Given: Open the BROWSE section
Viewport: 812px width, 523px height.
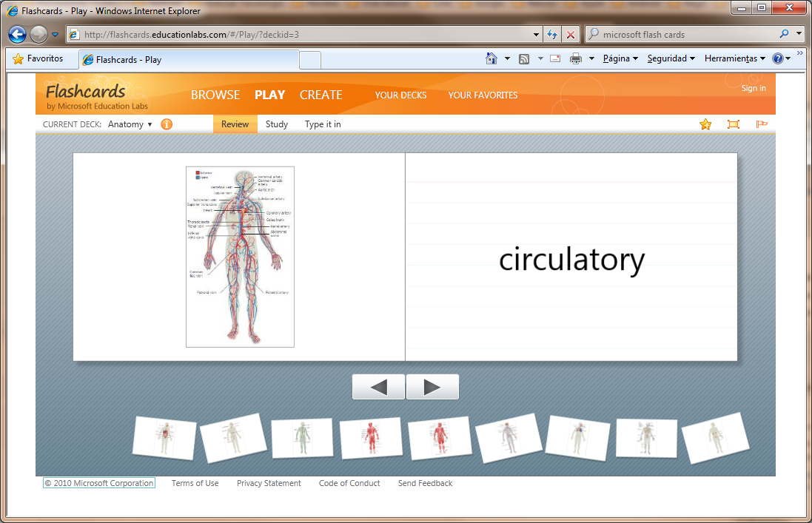Looking at the screenshot, I should point(215,95).
